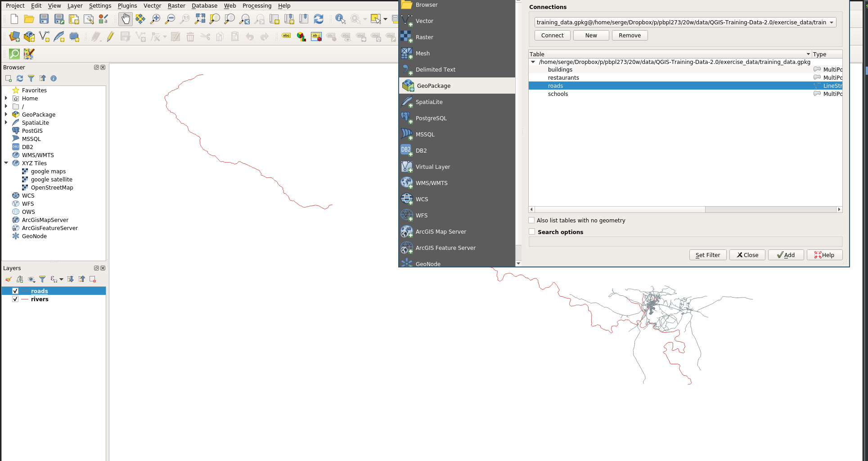
Task: Toggle visibility of roads layer
Action: tap(15, 291)
